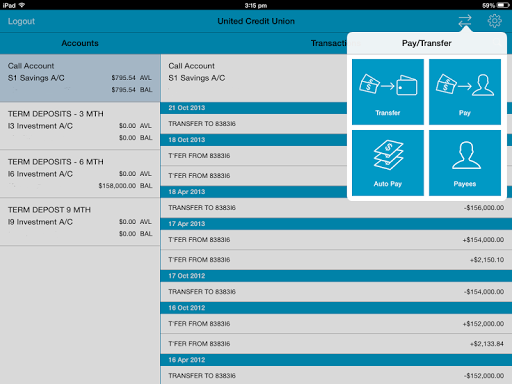Select the TERM DEPOSITS - 3 MTH account
Screen dimensions: 512x384
(x=80, y=126)
